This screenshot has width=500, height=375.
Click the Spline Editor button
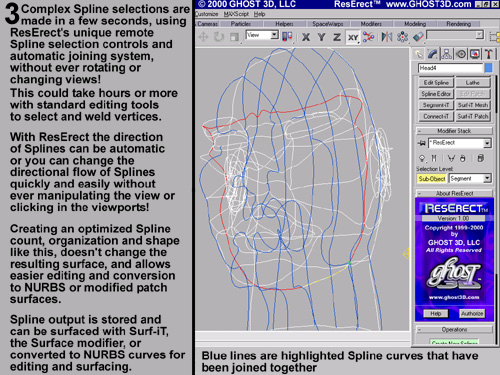click(x=436, y=94)
